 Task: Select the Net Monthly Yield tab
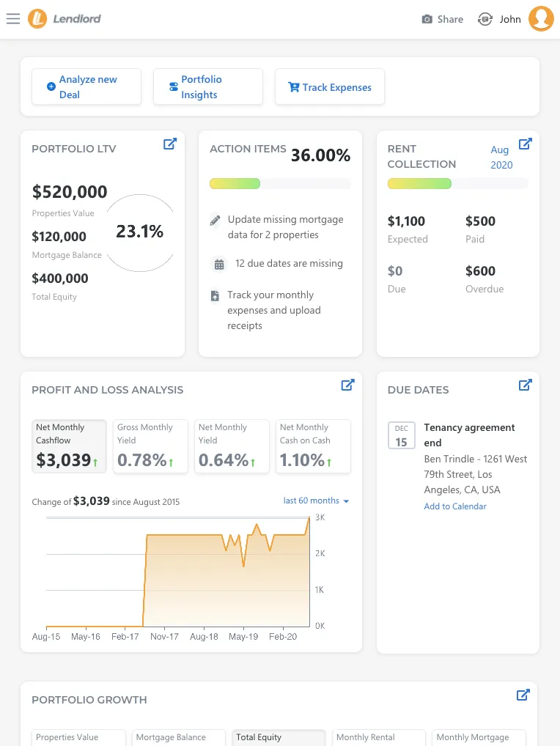pos(232,446)
